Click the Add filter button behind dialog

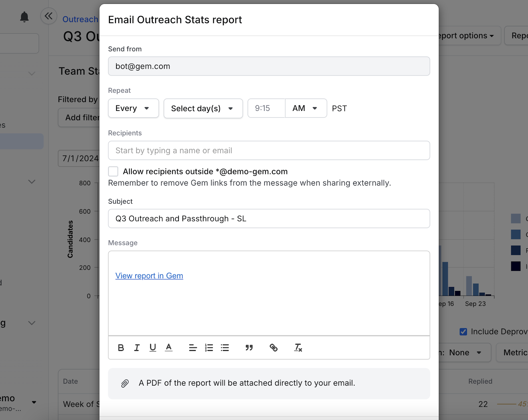(x=79, y=118)
